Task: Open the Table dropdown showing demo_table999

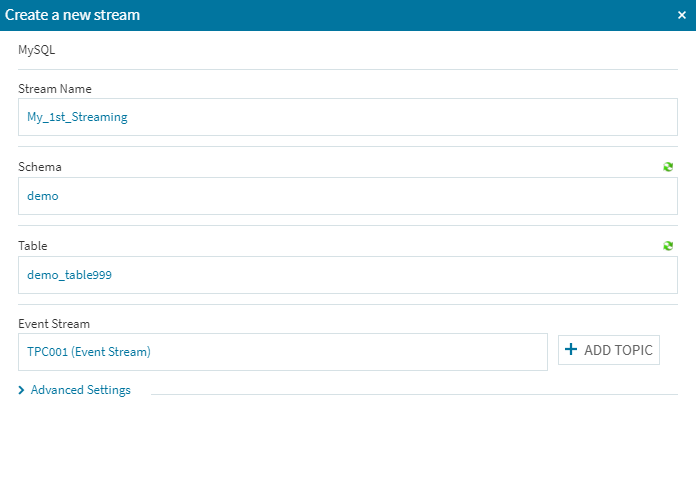Action: click(348, 275)
